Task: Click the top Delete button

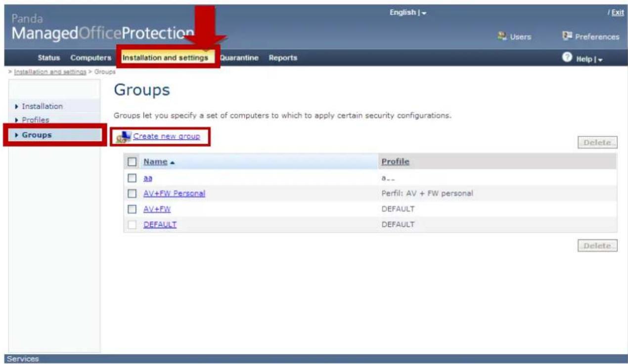Action: (x=597, y=143)
